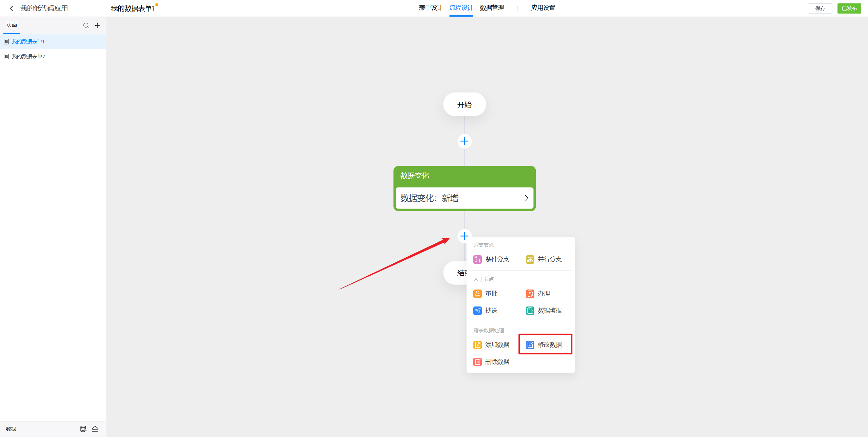
Task: Open the 数据管理 tab
Action: (492, 8)
